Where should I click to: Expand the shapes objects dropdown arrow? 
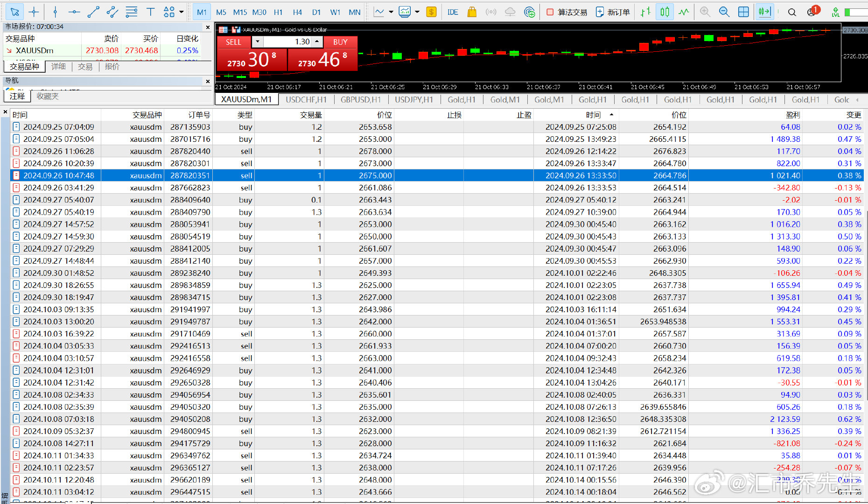coord(182,12)
